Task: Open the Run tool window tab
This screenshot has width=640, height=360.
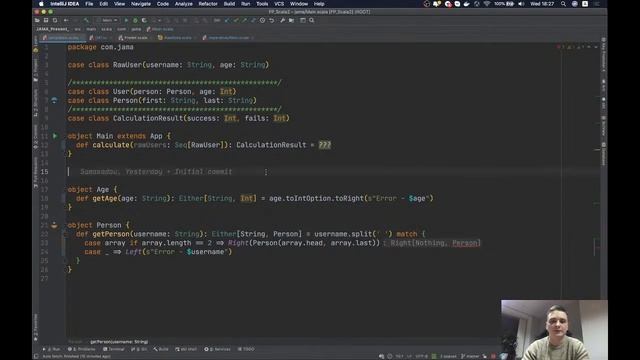Action: point(52,349)
